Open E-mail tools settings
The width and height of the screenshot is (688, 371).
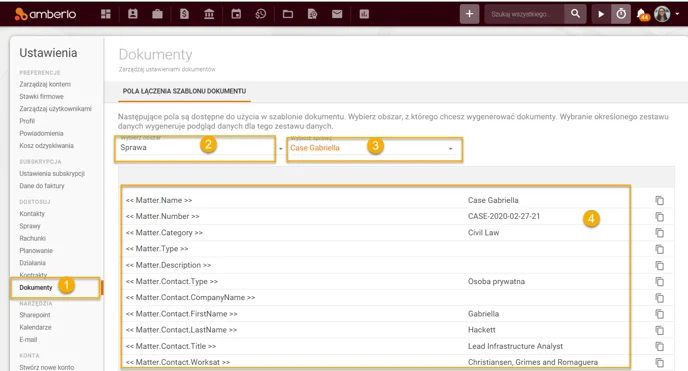(x=28, y=340)
